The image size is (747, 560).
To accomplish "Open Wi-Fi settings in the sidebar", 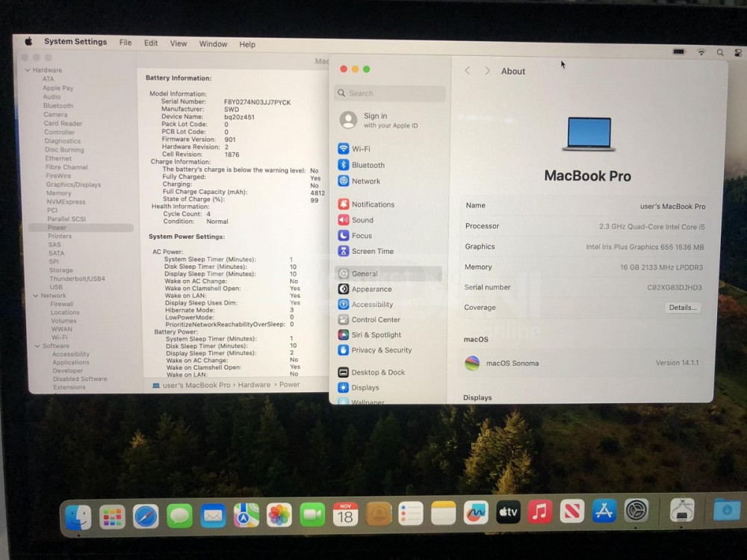I will pos(360,149).
